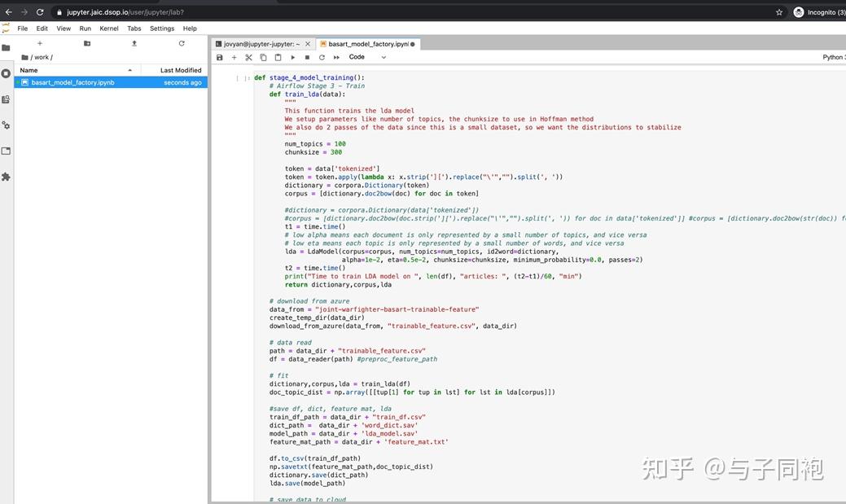Refresh the file list
The height and width of the screenshot is (504, 846).
(x=182, y=43)
